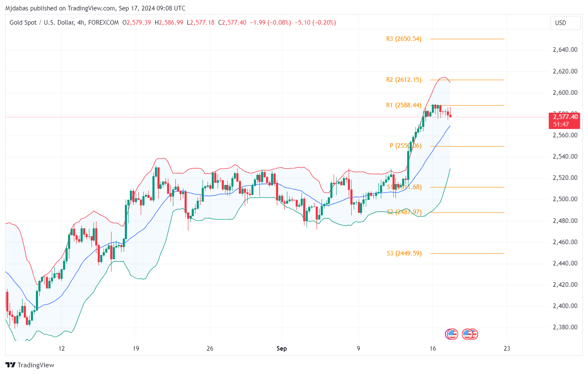Click the FOREXCOM exchange name in legend
Screen dimensions: 588x374
104,23
